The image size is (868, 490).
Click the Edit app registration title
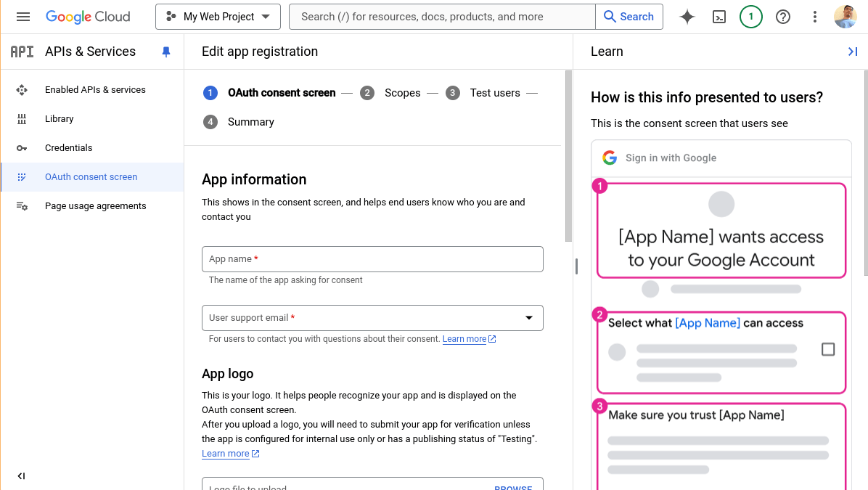[260, 52]
